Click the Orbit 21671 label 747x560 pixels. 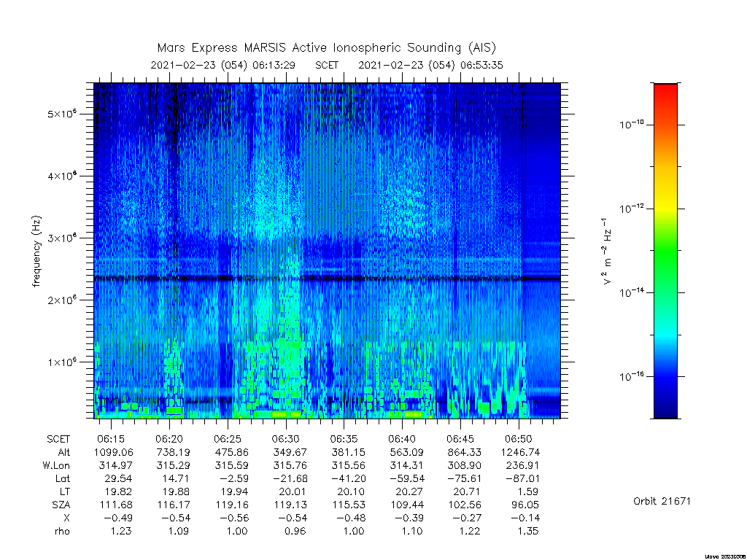pos(662,501)
